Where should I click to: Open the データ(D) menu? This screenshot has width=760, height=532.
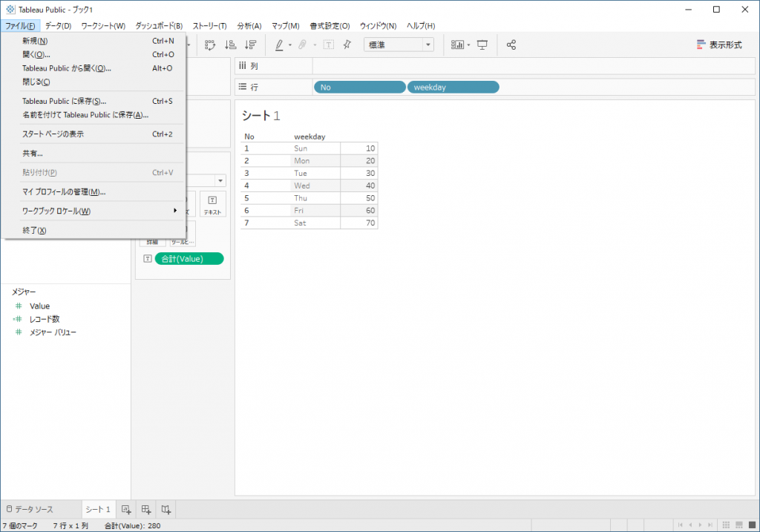(57, 24)
